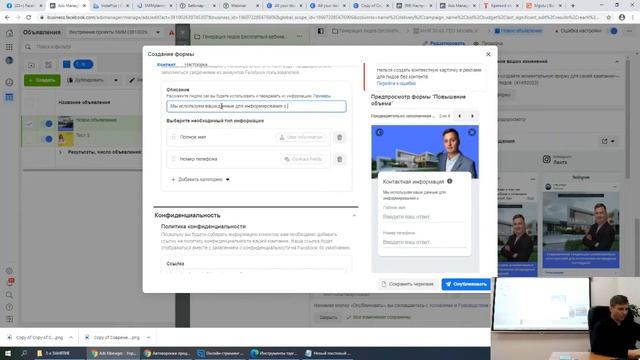
Task: Switch to Настройка tab in form dialog
Action: click(x=196, y=64)
